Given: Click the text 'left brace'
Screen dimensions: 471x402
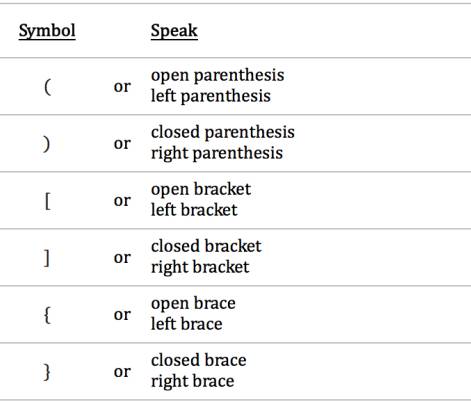Looking at the screenshot, I should (186, 324).
